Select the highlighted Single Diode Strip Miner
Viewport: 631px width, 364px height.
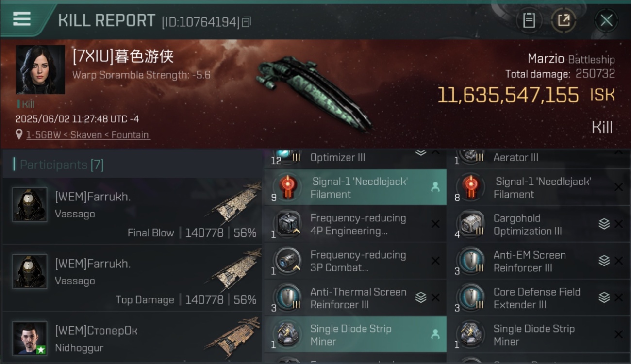point(355,335)
